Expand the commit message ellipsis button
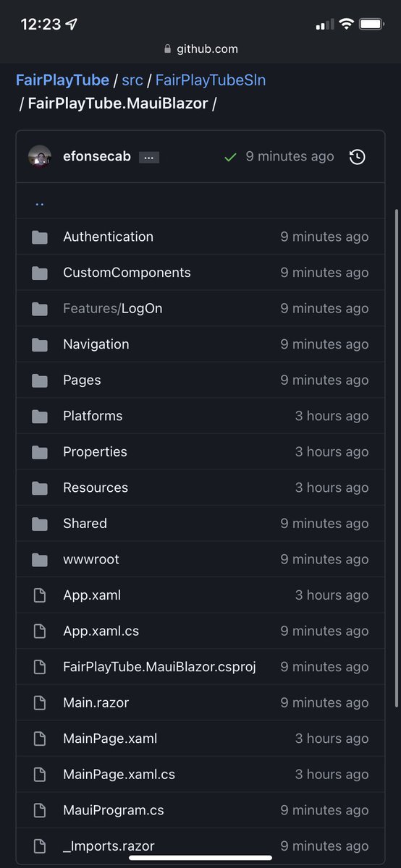Image resolution: width=401 pixels, height=868 pixels. click(x=149, y=157)
